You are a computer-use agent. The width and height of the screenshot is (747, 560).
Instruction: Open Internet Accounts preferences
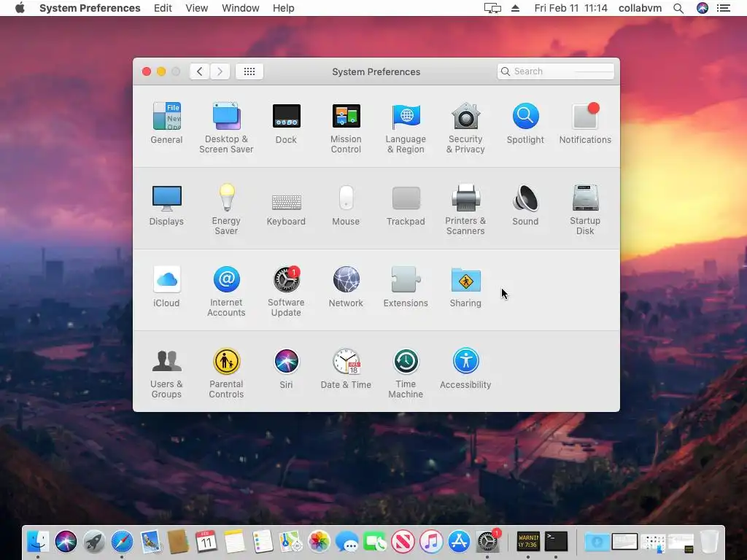point(226,292)
